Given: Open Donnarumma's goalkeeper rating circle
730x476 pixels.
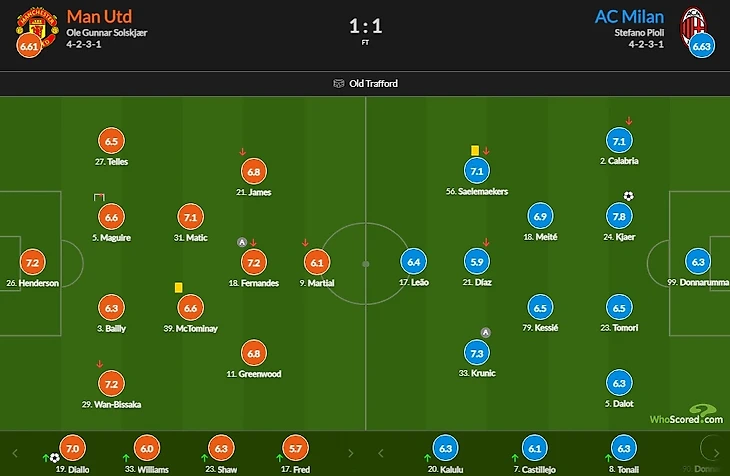Looking at the screenshot, I should [x=699, y=262].
